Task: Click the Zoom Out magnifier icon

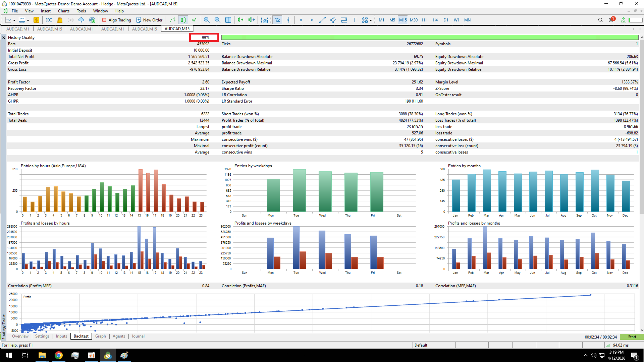Action: (x=217, y=20)
